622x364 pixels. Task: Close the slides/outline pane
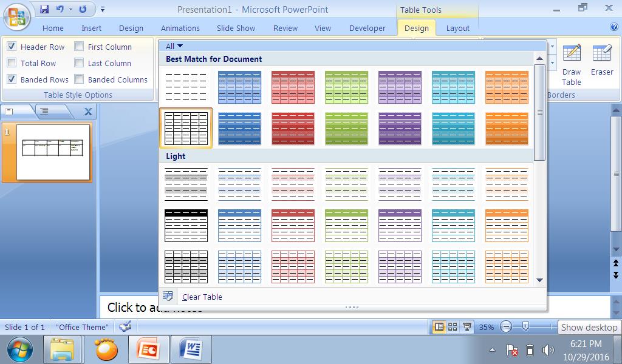[x=88, y=112]
